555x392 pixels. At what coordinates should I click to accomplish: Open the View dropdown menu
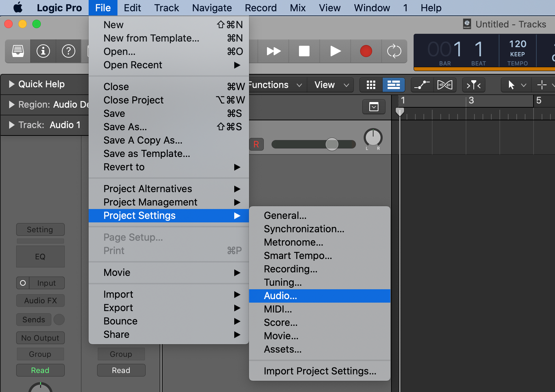[x=332, y=85]
